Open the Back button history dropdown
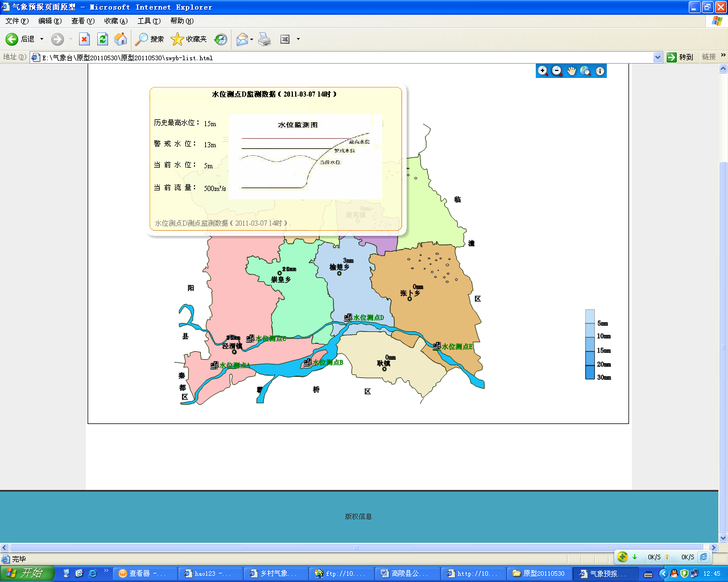Image resolution: width=728 pixels, height=582 pixels. point(42,39)
